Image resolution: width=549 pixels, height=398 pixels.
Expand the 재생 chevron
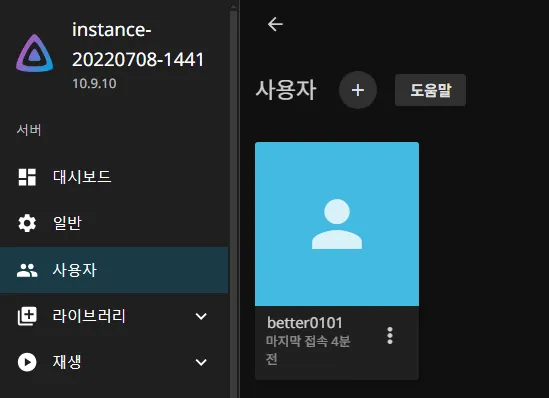coord(201,362)
